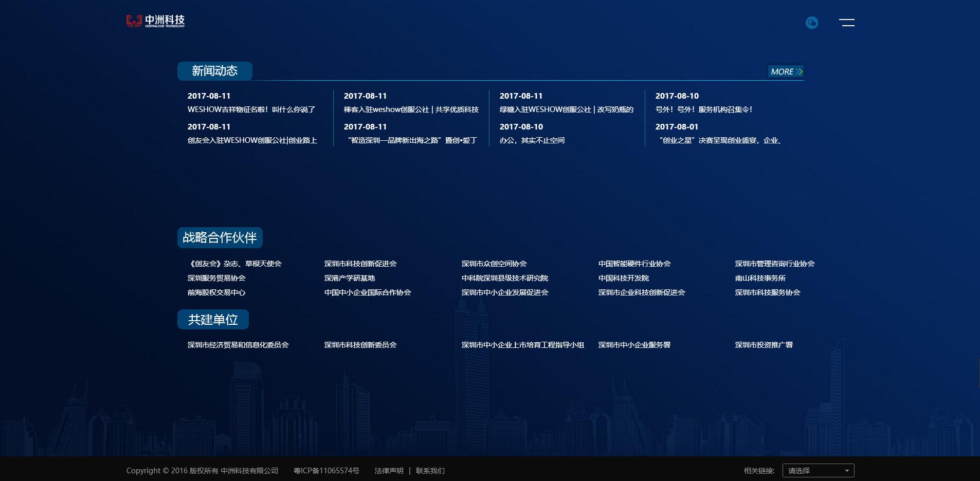Click 深圳市投资推广署 link

click(x=764, y=345)
